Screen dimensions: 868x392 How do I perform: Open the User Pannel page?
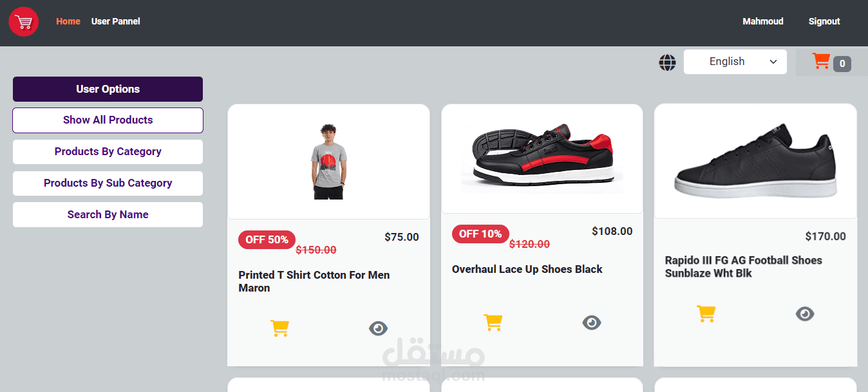pyautogui.click(x=115, y=21)
